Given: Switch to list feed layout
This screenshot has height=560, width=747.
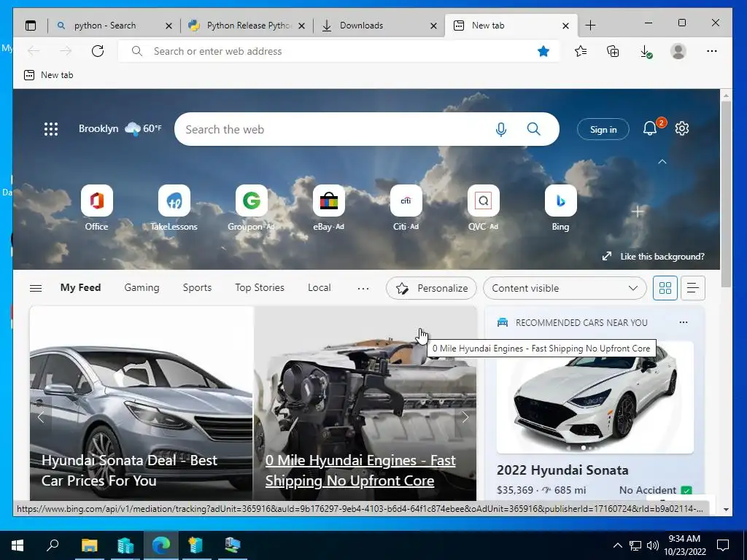Looking at the screenshot, I should [x=693, y=287].
